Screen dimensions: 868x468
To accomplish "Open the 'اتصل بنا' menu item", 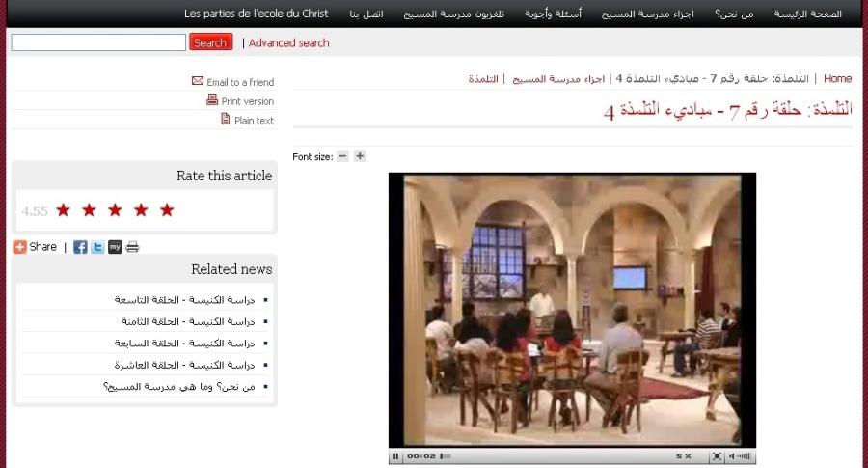I will tap(366, 14).
